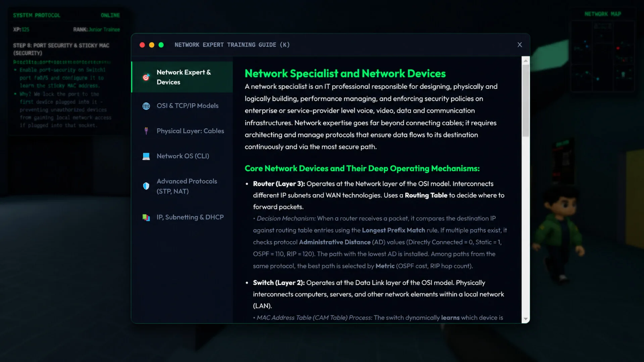
Task: Click the yellow dot in guide title bar
Action: click(152, 45)
